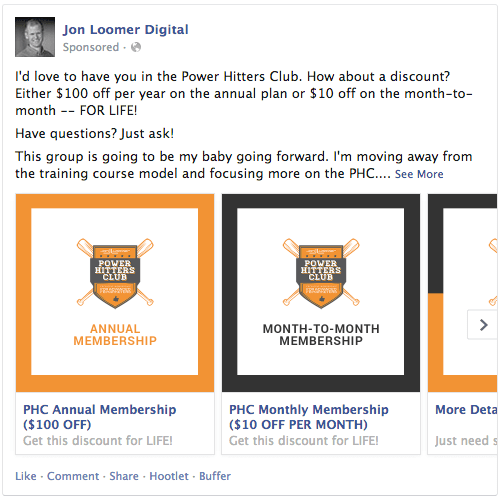The width and height of the screenshot is (503, 497).
Task: Like the sponsored post
Action: (26, 476)
